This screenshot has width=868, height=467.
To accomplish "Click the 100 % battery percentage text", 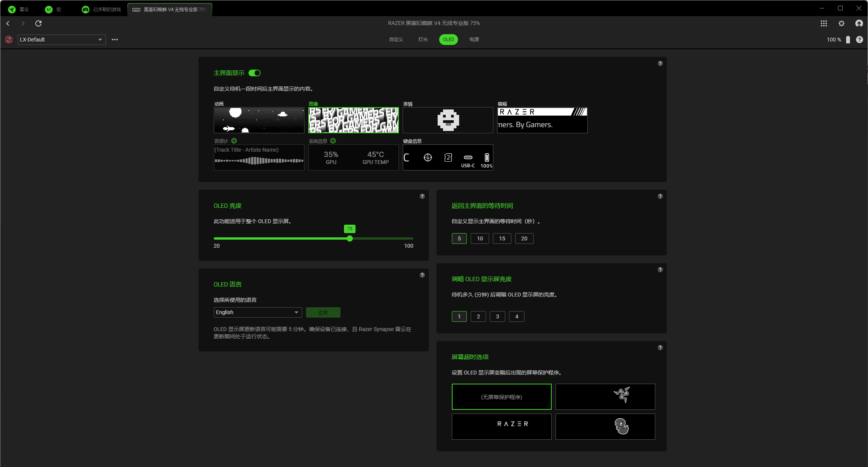I will click(x=834, y=40).
